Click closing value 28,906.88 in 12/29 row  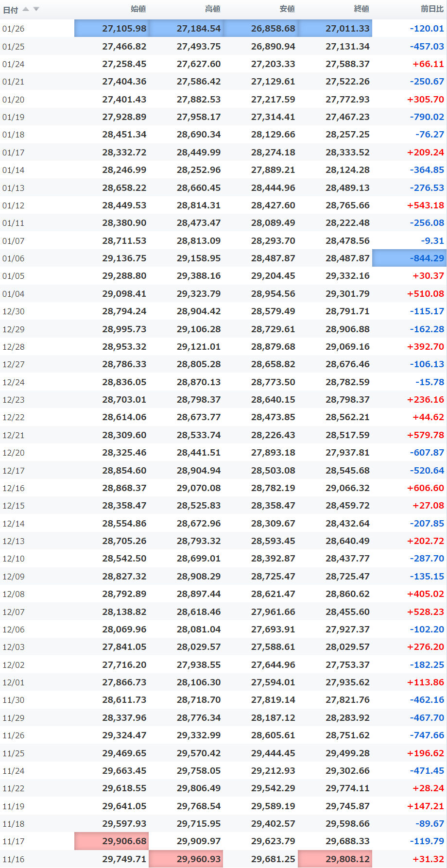(x=347, y=329)
